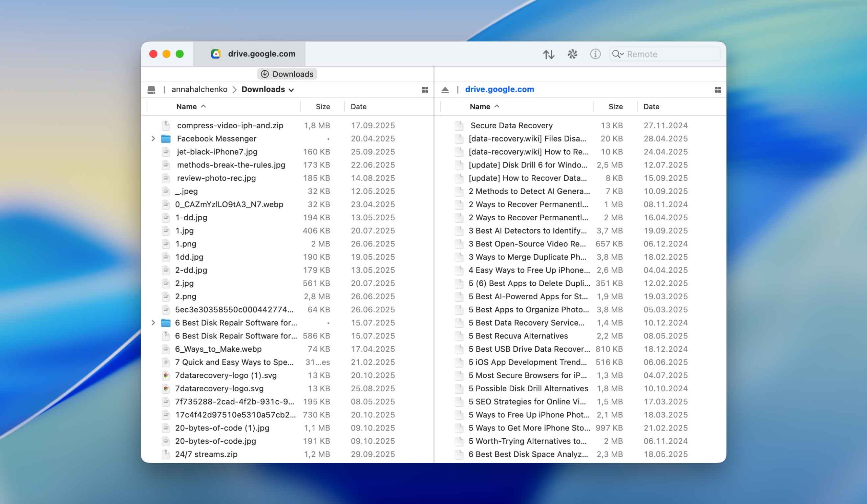The height and width of the screenshot is (504, 867).
Task: Select the jet-black-iPhone7.jpg file
Action: 217,152
